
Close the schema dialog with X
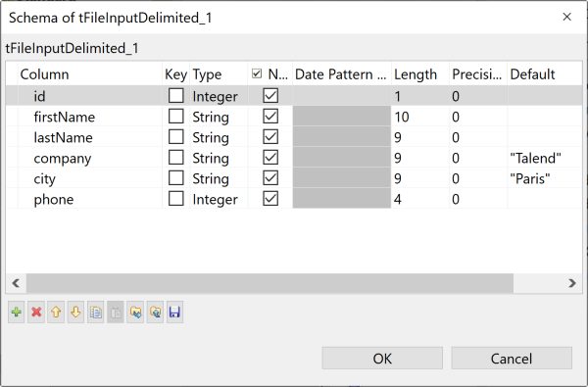click(x=567, y=17)
